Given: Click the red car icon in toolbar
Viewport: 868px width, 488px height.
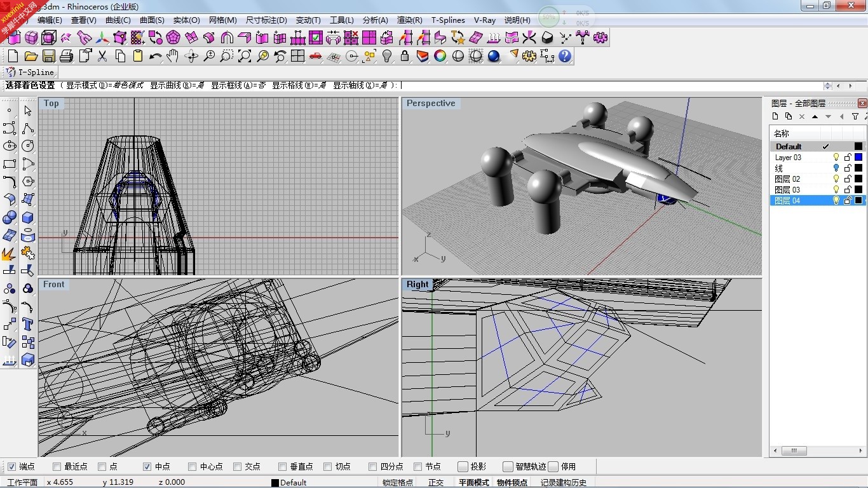Looking at the screenshot, I should pos(316,57).
